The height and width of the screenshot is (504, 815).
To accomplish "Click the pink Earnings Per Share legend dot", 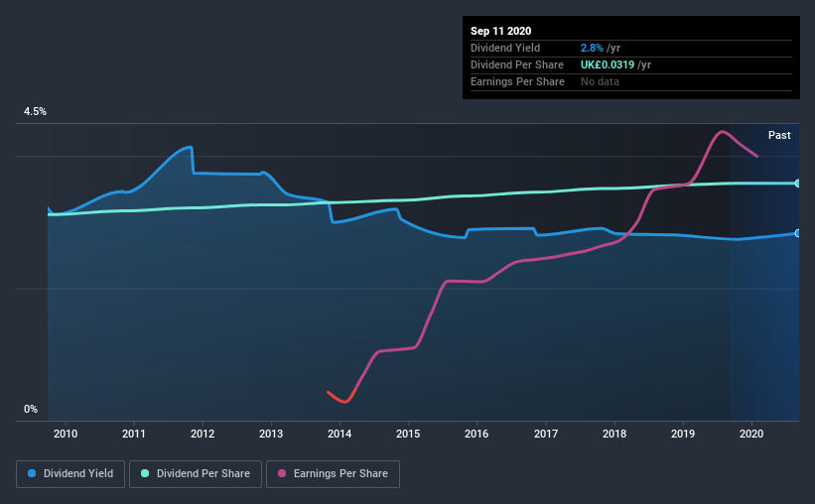I will 282,473.
